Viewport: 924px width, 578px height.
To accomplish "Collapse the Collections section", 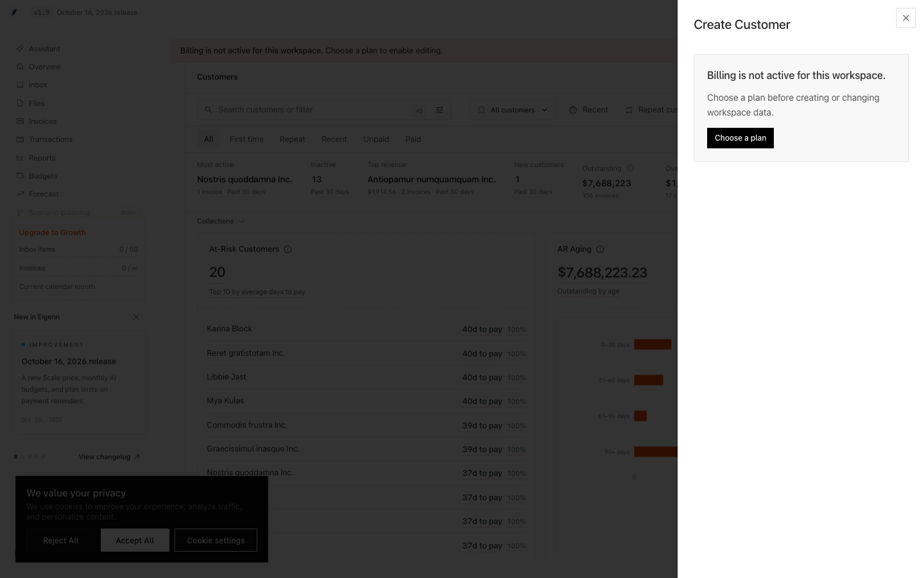I will tap(221, 221).
